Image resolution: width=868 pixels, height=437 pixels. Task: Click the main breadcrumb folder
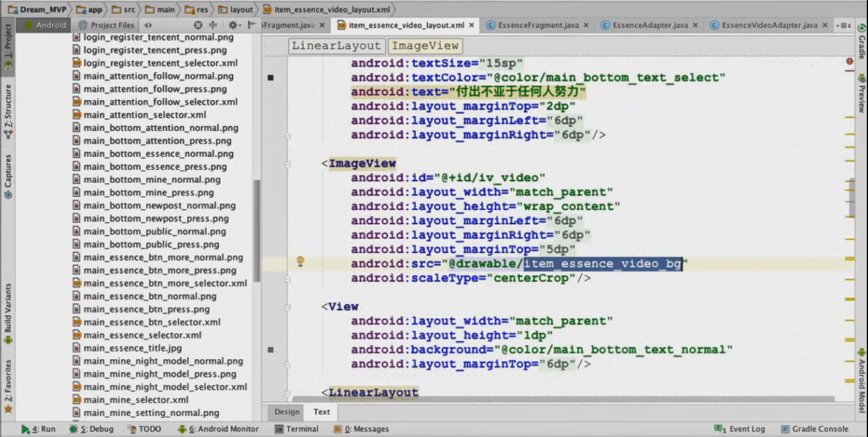[x=160, y=10]
